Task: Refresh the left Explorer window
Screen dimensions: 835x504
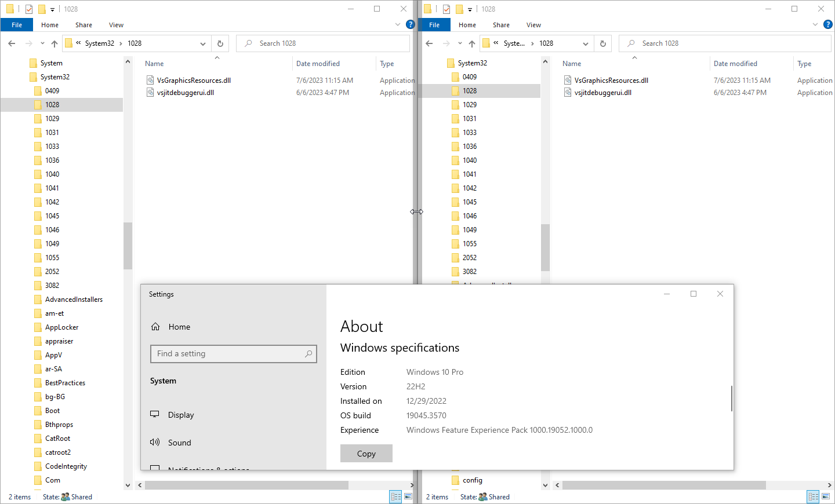Action: click(220, 43)
